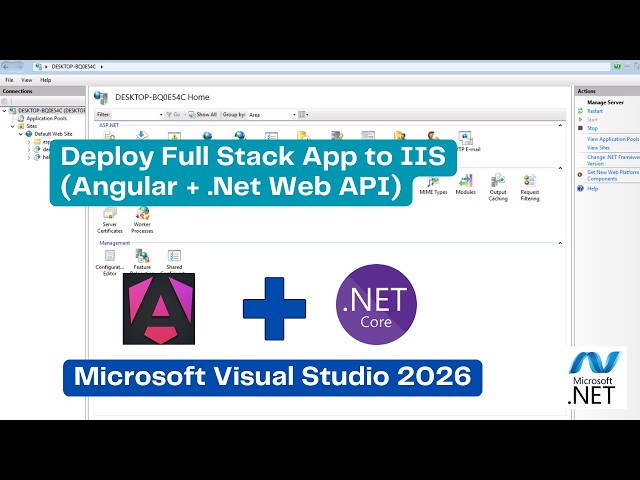Image resolution: width=640 pixels, height=480 pixels.
Task: Click the navigate Forward arrow
Action: 19,67
